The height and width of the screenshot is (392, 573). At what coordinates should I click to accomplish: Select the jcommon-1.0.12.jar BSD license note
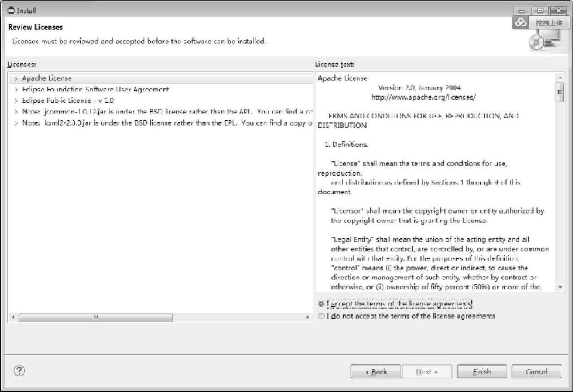160,112
